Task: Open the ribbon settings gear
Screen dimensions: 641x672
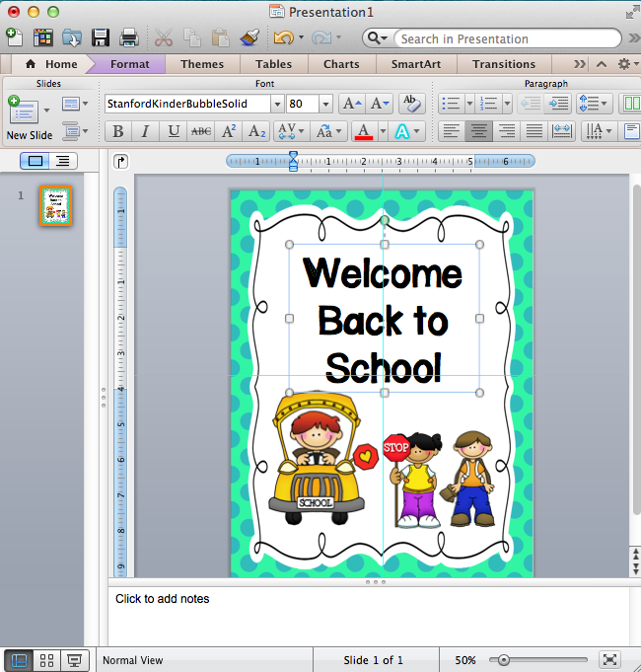Action: pos(625,64)
